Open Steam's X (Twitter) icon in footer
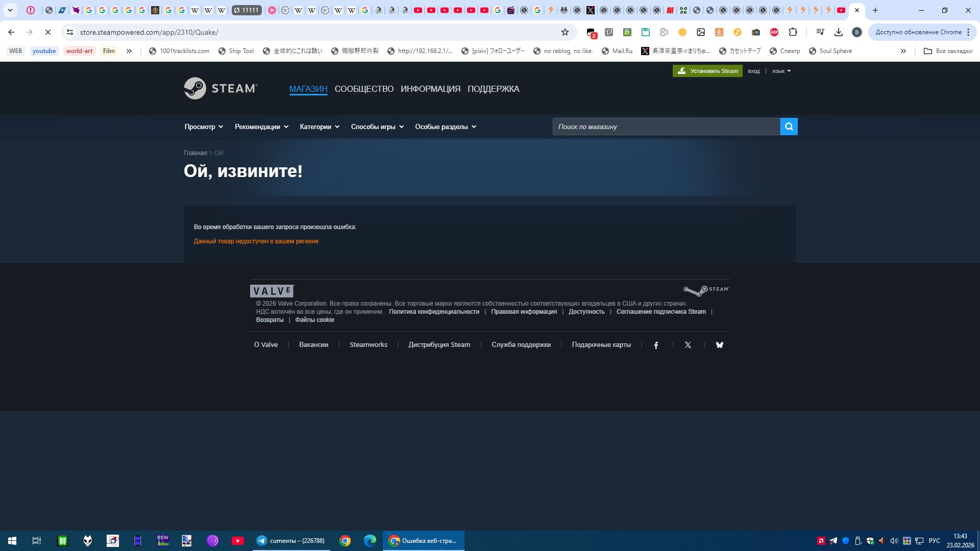The height and width of the screenshot is (551, 980). [x=688, y=345]
